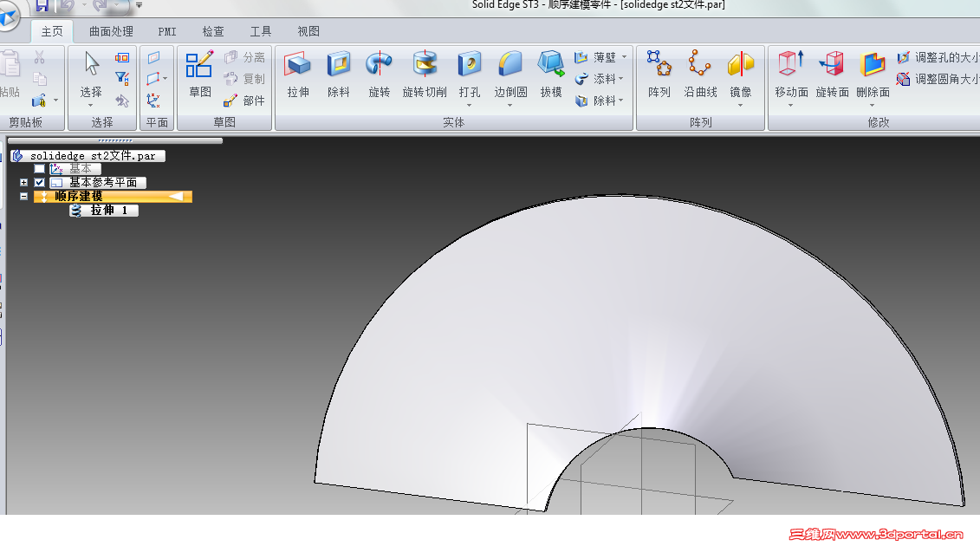Screen dimensions: 980x546
Task: Open the 检查 inspect tab
Action: pos(213,31)
